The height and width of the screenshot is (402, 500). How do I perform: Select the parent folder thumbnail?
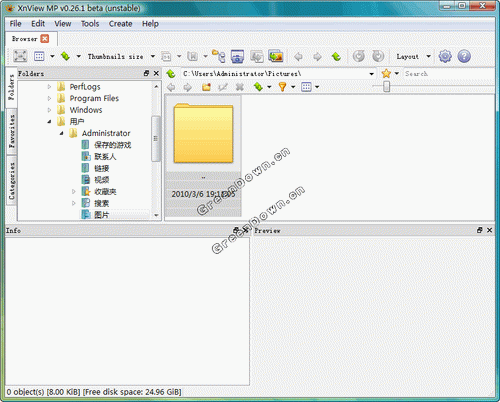pos(203,155)
